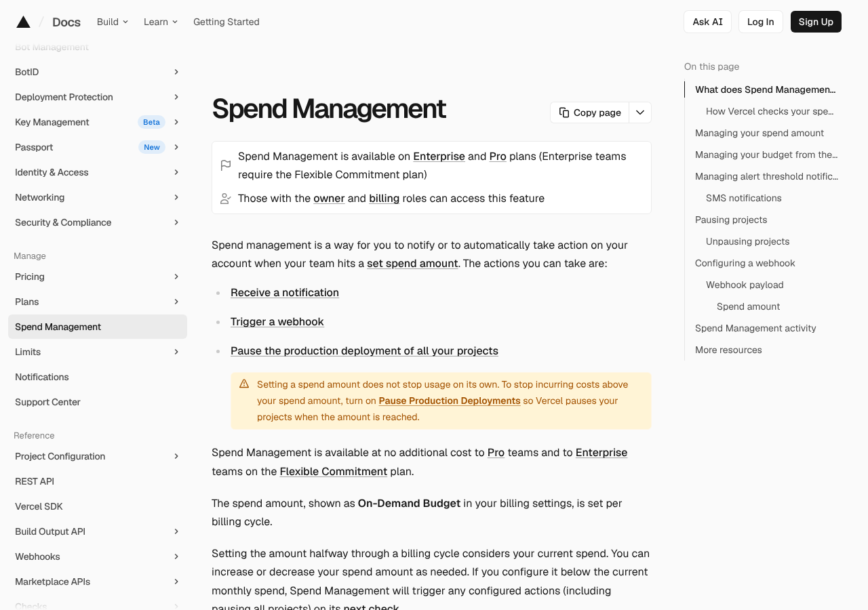Open the Build dropdown menu
868x610 pixels.
point(113,22)
